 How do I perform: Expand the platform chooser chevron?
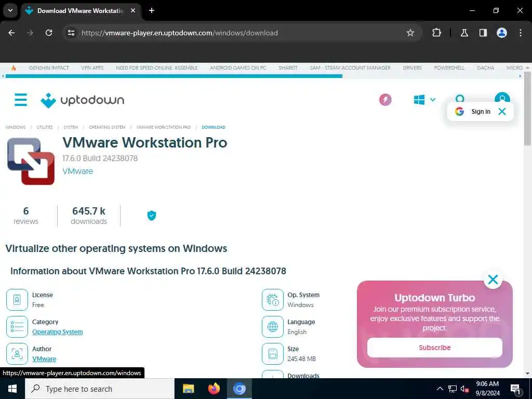(433, 100)
